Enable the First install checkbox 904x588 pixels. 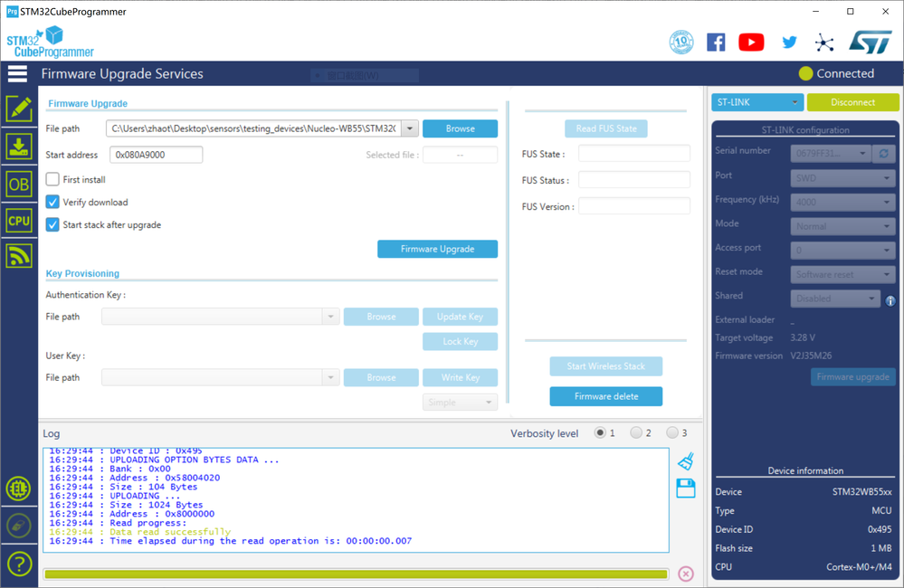point(52,179)
